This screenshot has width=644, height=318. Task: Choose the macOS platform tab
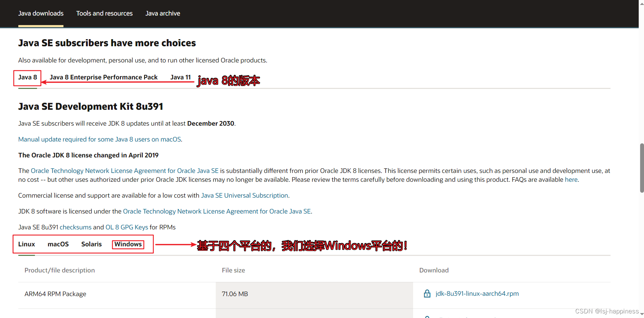[x=58, y=244]
